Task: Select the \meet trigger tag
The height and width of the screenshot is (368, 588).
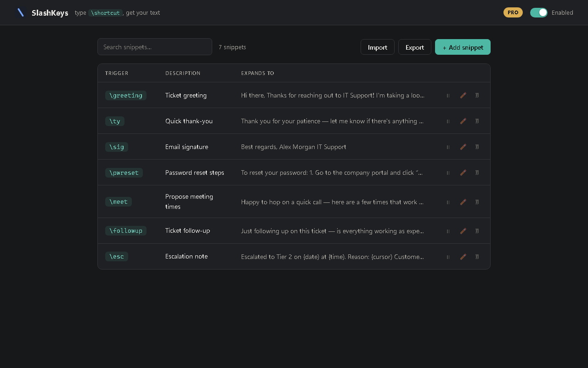Action: 119,201
